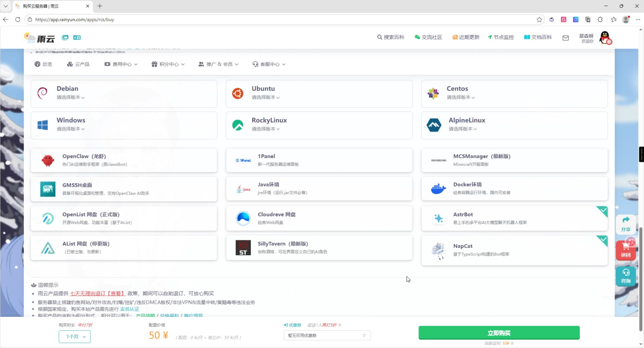This screenshot has width=644, height=348.
Task: Expand the Debian version selector
Action: (x=70, y=97)
